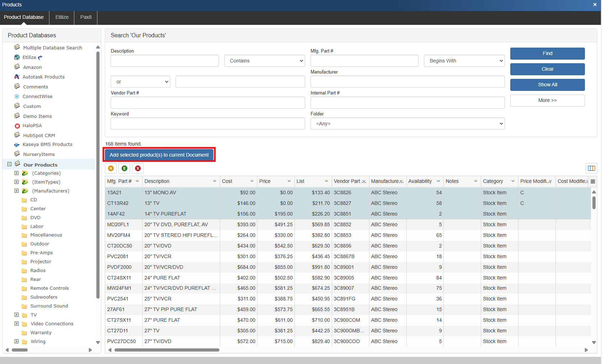Collapse the Our Products tree node
The image size is (602, 364).
pyautogui.click(x=10, y=164)
